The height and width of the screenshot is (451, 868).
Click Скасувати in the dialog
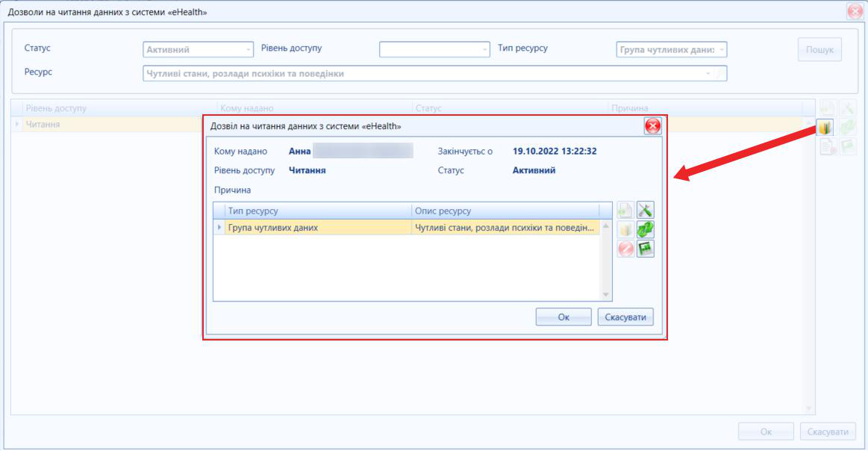pyautogui.click(x=625, y=317)
